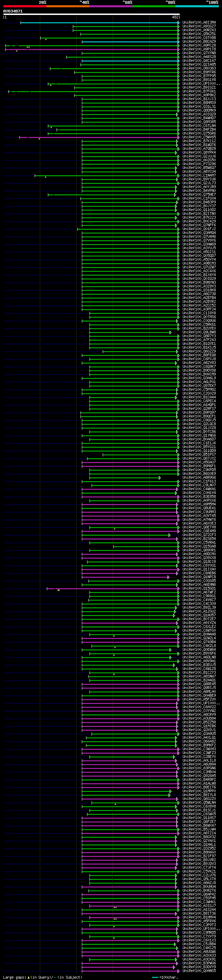The width and height of the screenshot is (222, 980).
Task: Click the UniRef100_B1X4Y4 label
Action: 199,275
